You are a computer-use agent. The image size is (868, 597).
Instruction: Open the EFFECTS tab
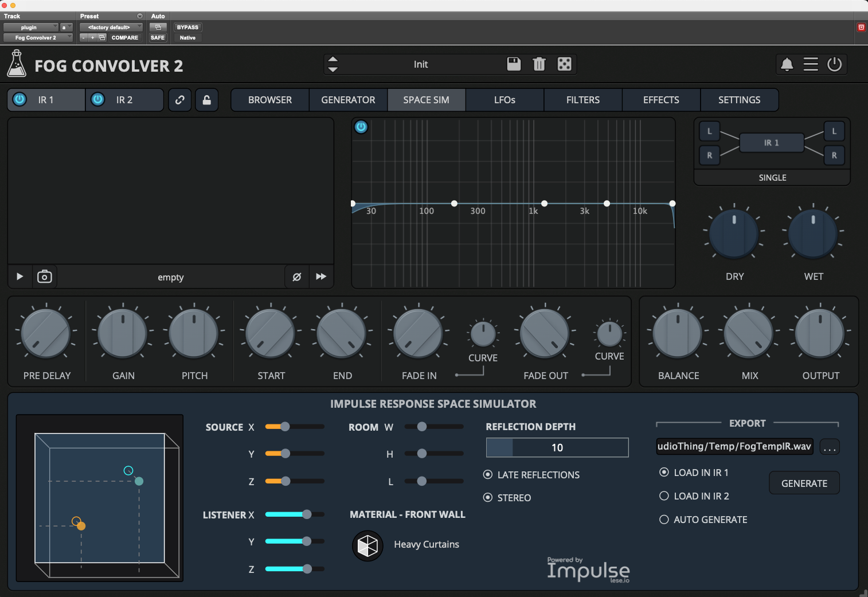[x=661, y=100]
